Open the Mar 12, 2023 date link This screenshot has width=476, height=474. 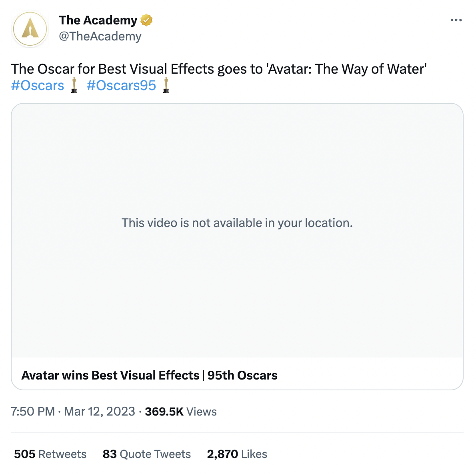click(100, 412)
